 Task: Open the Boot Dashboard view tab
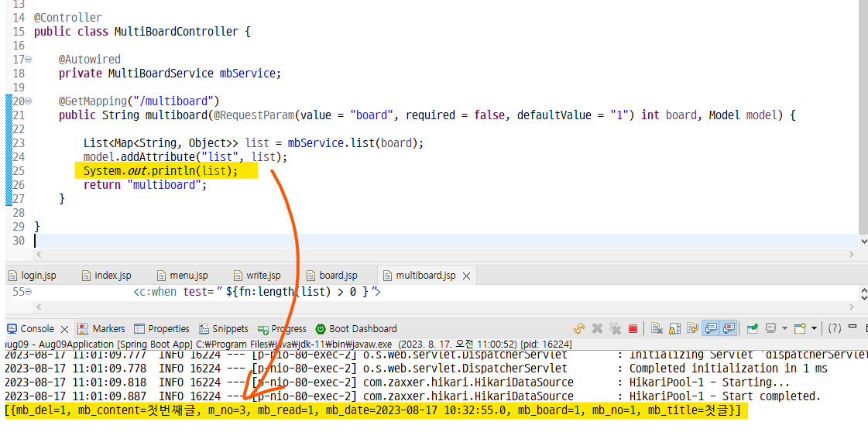click(x=356, y=328)
